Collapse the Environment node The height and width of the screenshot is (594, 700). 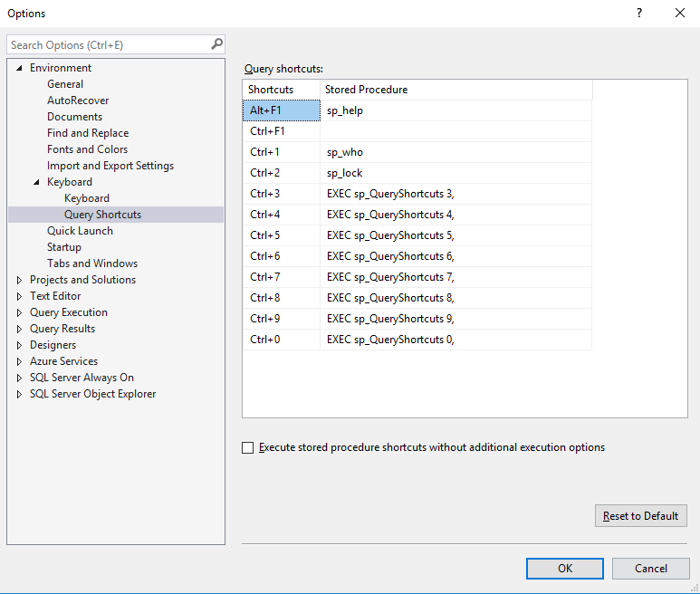(x=19, y=68)
